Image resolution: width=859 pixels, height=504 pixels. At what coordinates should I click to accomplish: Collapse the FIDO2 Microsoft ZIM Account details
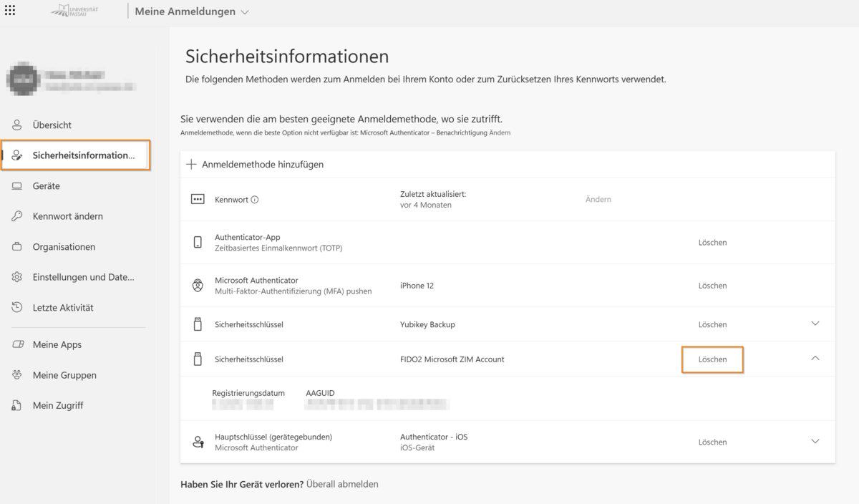pyautogui.click(x=815, y=359)
